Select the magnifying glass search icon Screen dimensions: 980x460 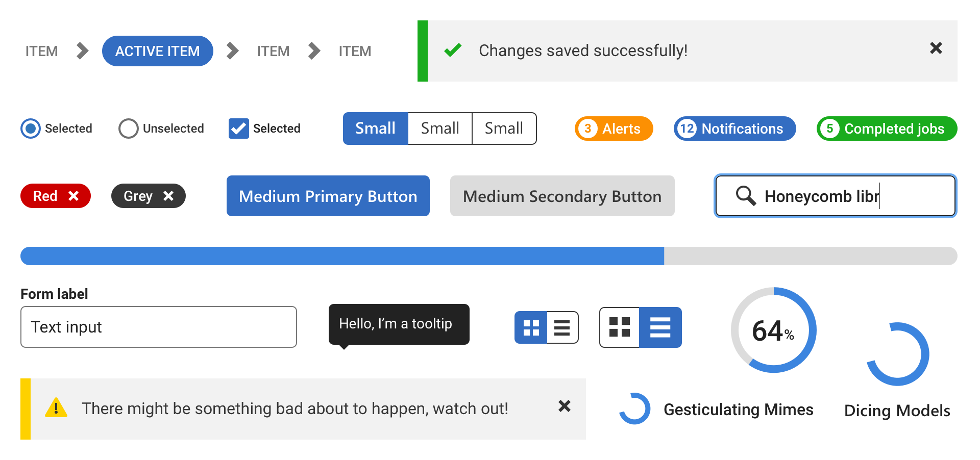(x=745, y=196)
